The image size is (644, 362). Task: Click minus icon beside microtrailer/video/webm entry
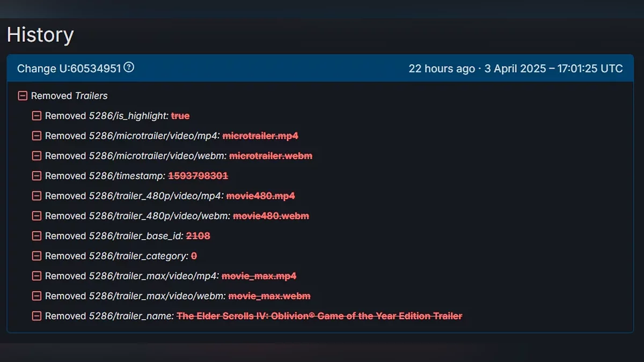(x=36, y=156)
